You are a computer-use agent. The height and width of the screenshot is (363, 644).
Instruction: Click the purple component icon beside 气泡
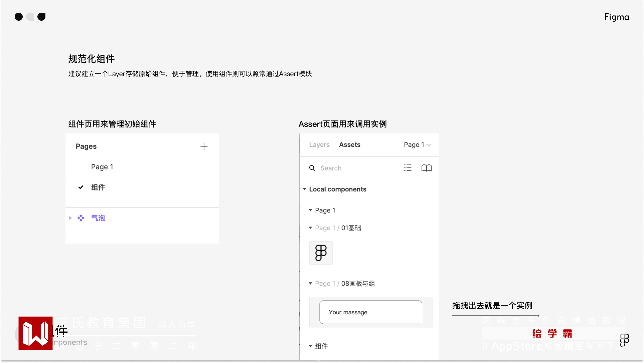pos(81,218)
